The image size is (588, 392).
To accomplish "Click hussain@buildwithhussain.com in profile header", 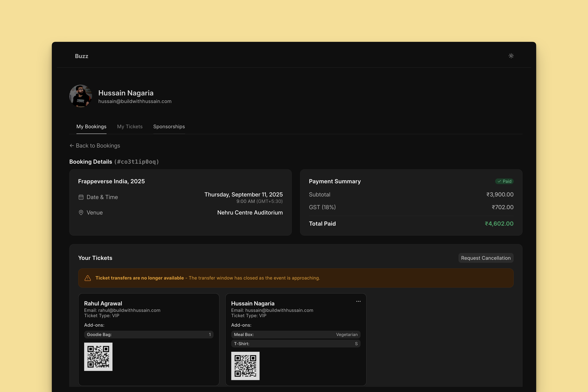I will 135,101.
